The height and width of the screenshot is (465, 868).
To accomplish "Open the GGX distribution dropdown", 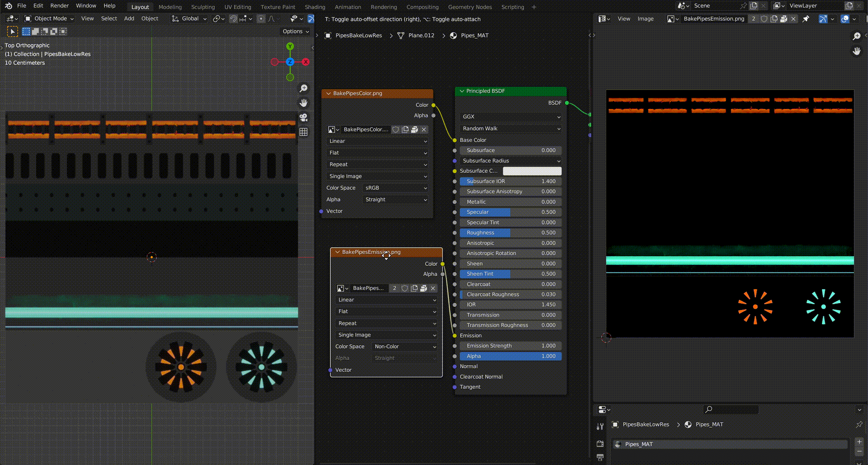I will point(510,117).
